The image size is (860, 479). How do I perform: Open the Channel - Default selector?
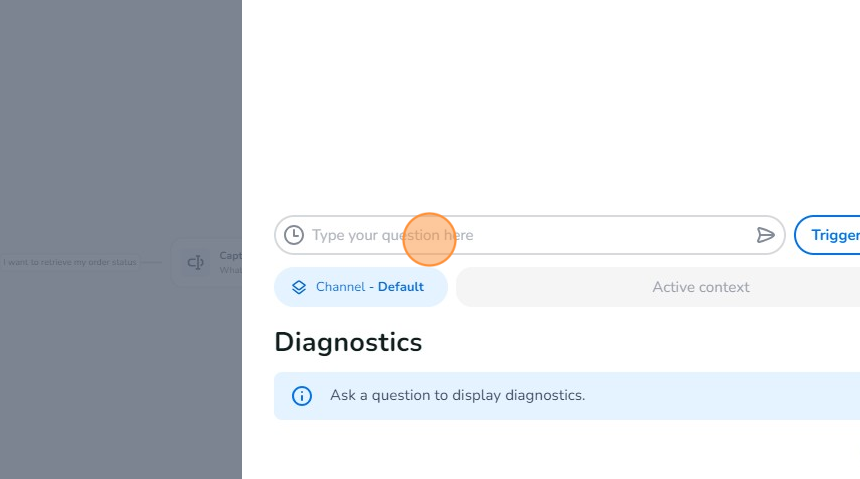361,287
